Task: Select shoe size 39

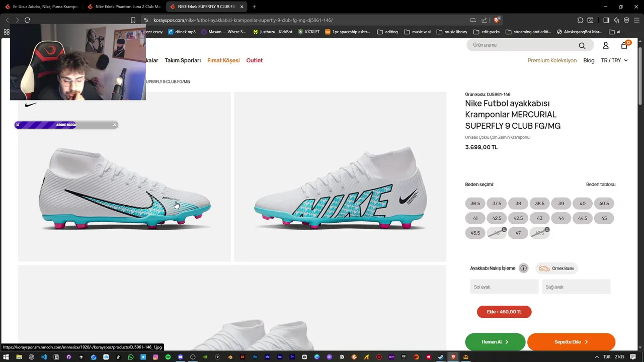Action: click(561, 204)
